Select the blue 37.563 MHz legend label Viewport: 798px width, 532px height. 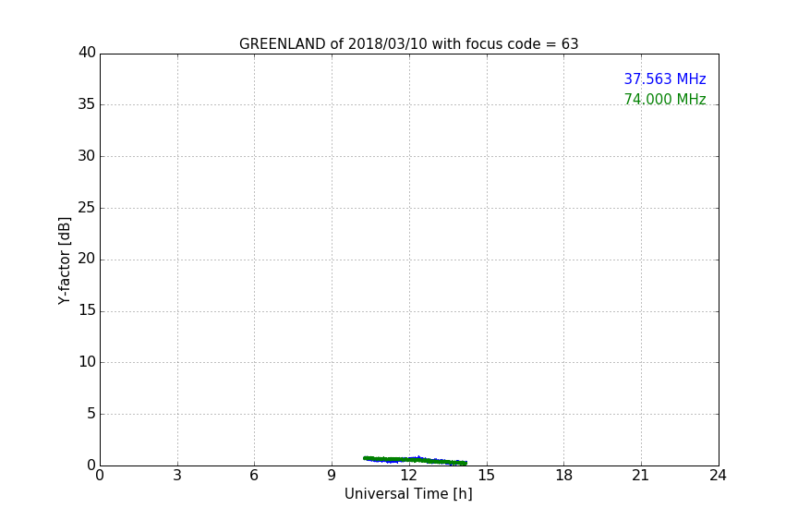(665, 79)
